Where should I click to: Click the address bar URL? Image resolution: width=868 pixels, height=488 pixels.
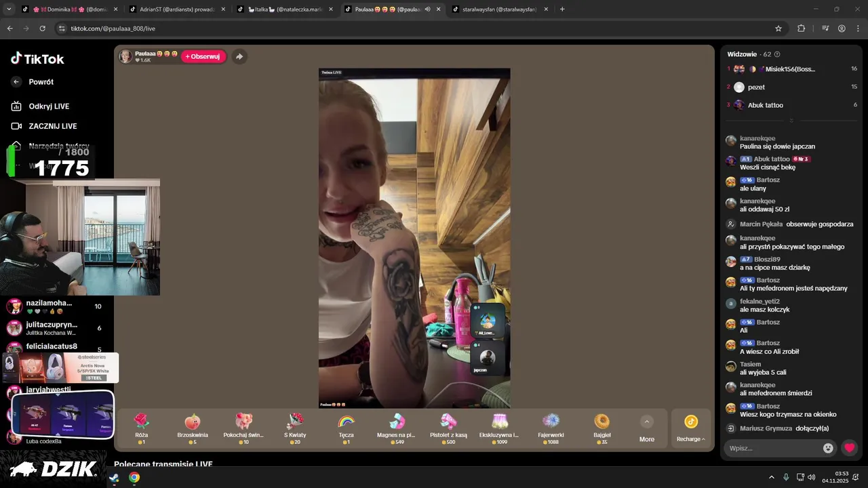(x=113, y=28)
